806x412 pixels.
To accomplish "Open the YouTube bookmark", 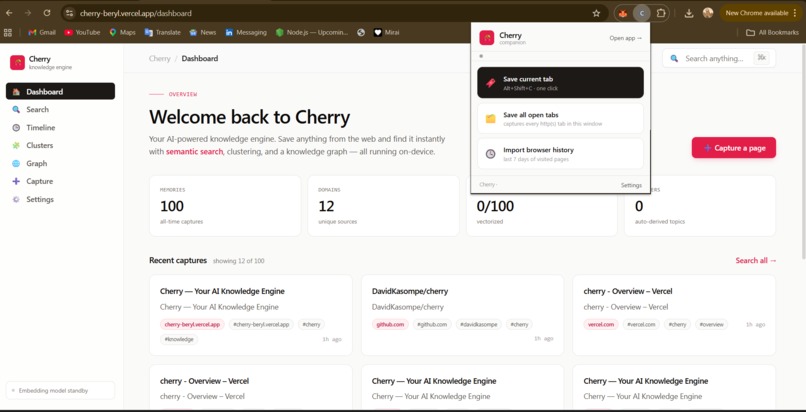I will [82, 32].
